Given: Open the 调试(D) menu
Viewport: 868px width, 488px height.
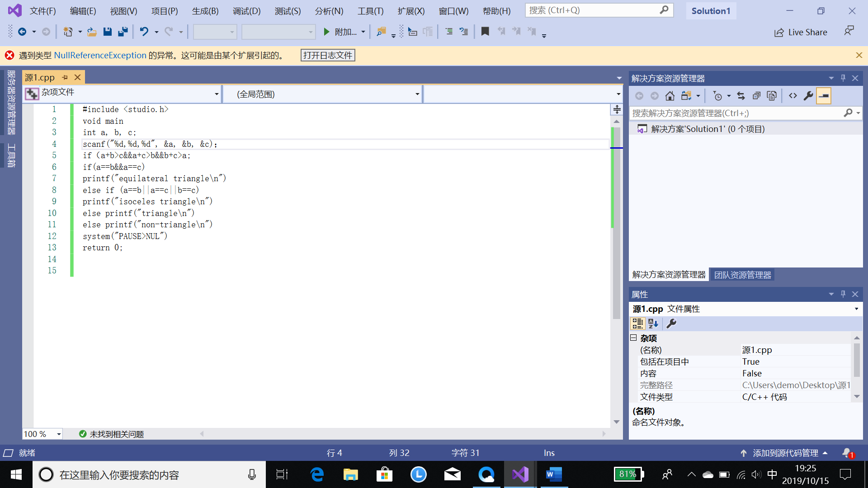Looking at the screenshot, I should point(246,11).
